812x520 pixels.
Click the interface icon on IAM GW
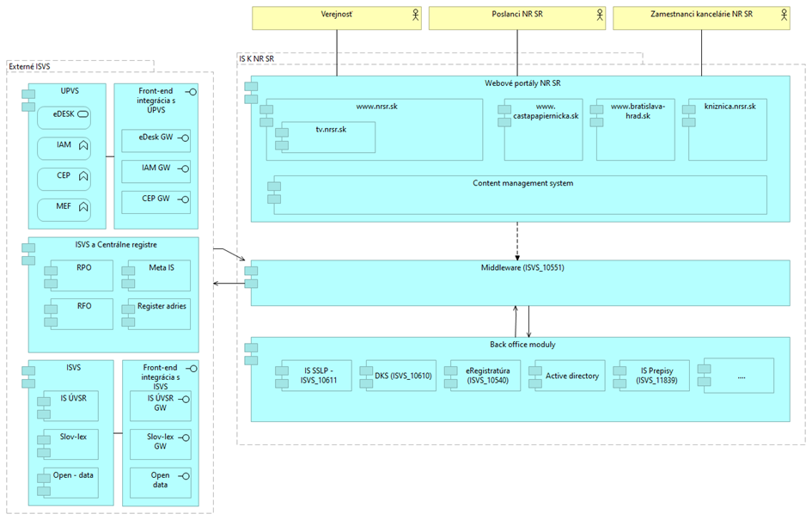point(183,168)
